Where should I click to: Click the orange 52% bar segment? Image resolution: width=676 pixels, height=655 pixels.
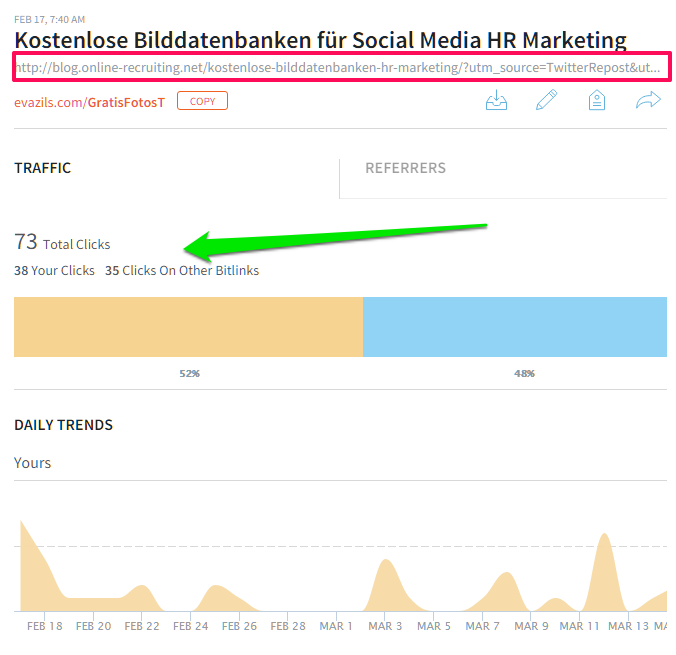(x=188, y=327)
